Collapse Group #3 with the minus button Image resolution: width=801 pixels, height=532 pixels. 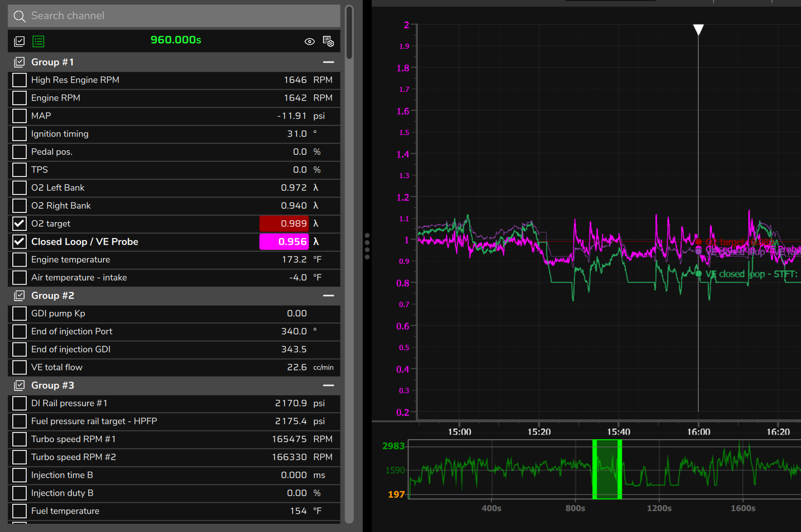coord(329,385)
